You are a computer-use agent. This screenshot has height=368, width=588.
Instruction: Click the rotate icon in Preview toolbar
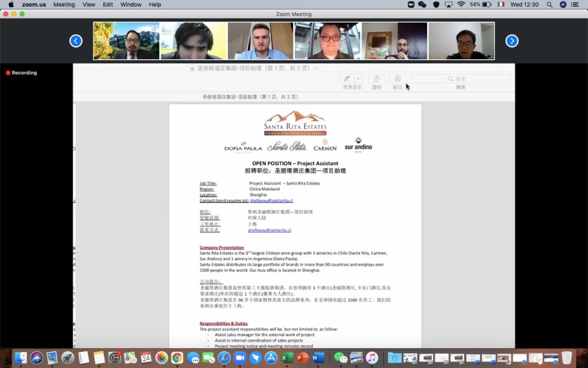tap(377, 79)
